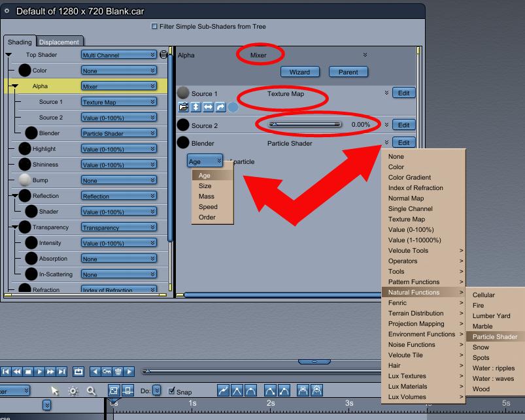525x420 pixels.
Task: Adjust the Source 2 value slider
Action: [305, 124]
